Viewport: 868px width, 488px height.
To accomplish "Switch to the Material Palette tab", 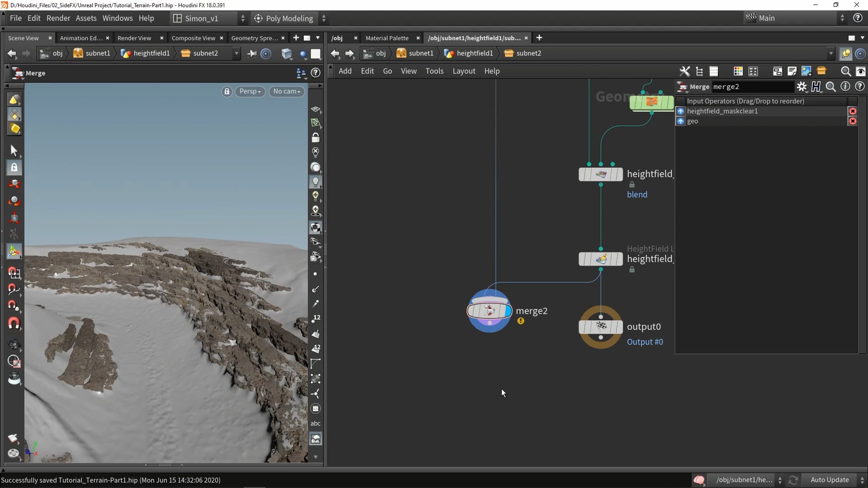I will (x=387, y=38).
